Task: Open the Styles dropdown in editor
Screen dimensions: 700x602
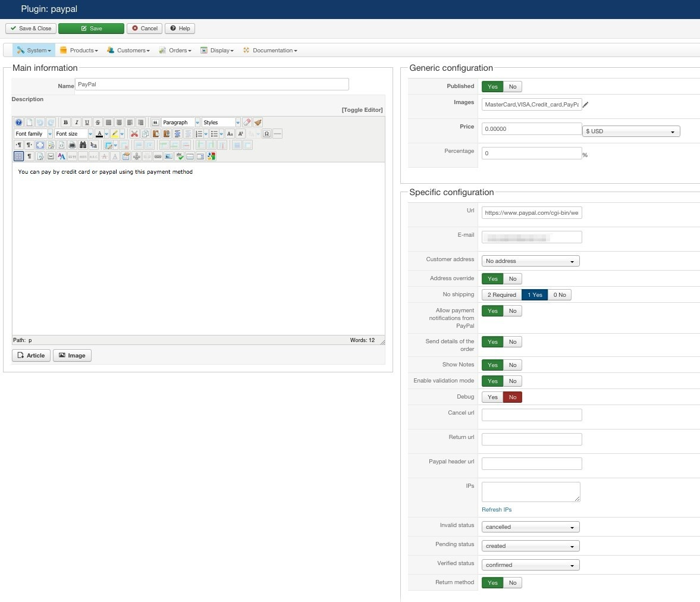Action: click(x=221, y=123)
